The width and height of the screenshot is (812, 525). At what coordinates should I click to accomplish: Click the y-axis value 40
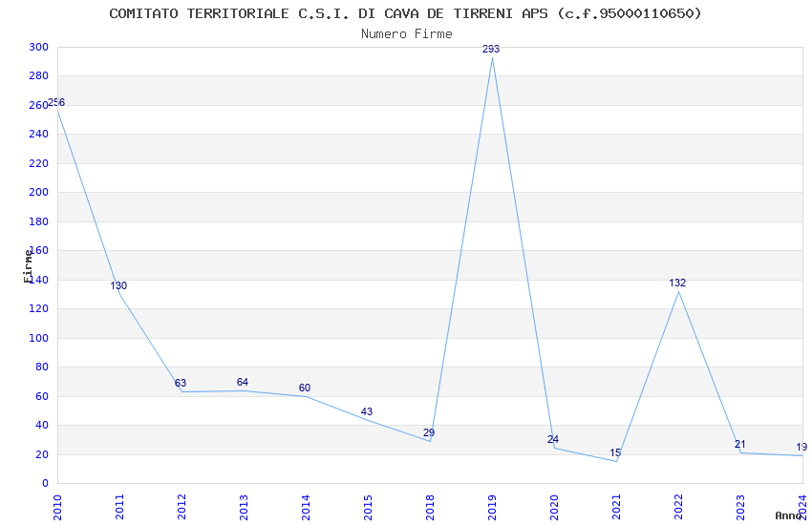[x=42, y=425]
